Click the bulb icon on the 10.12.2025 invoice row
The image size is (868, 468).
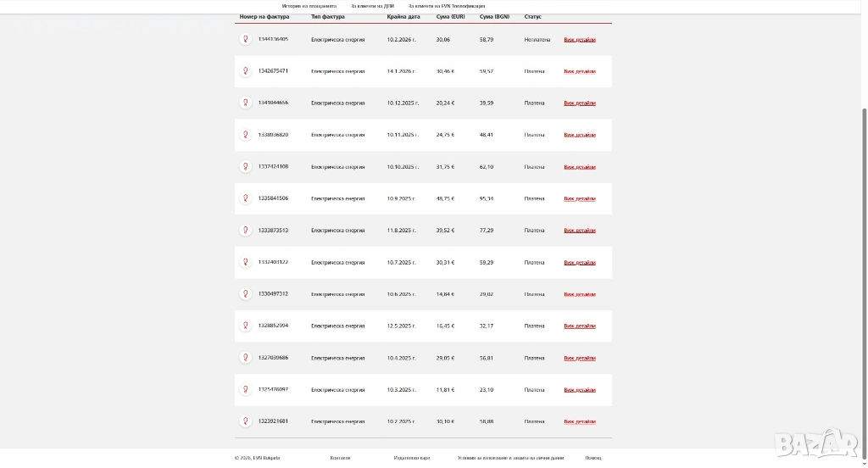pyautogui.click(x=246, y=103)
